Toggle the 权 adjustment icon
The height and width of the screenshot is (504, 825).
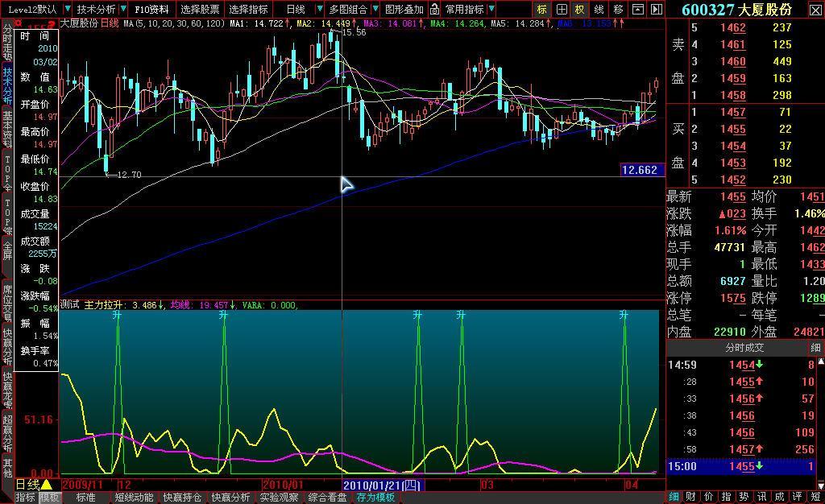[x=580, y=10]
